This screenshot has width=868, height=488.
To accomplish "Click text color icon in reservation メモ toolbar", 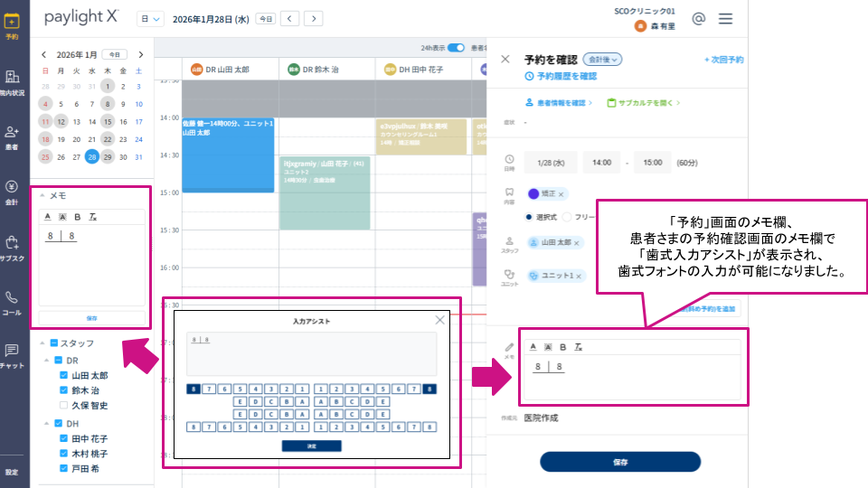I will (533, 347).
